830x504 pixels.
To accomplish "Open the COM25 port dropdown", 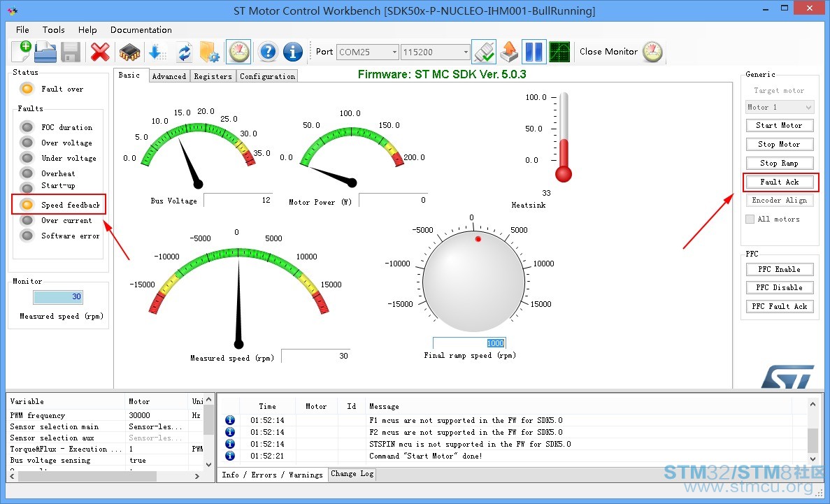I will click(x=367, y=52).
